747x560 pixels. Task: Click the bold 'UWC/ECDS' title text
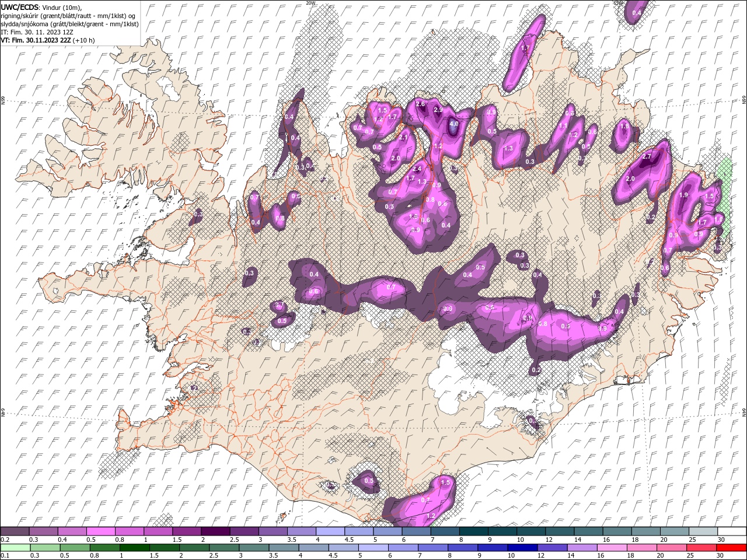coord(20,6)
